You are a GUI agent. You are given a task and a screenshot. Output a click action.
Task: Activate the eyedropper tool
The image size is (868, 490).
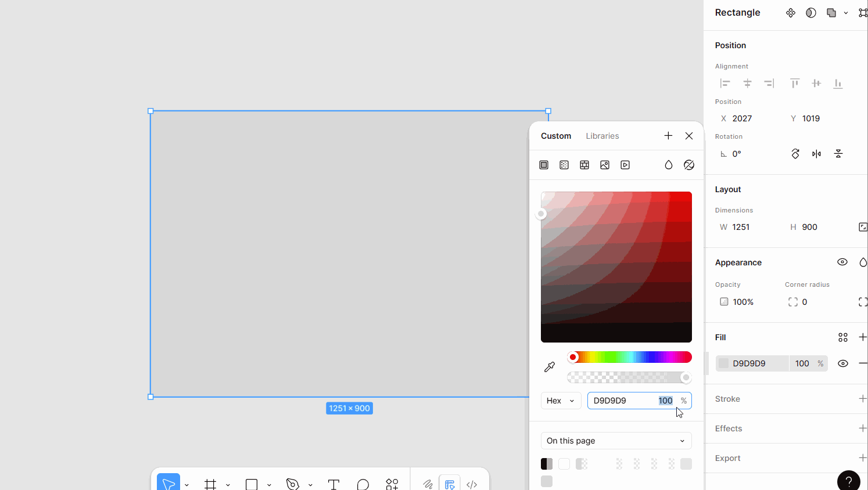tap(550, 367)
